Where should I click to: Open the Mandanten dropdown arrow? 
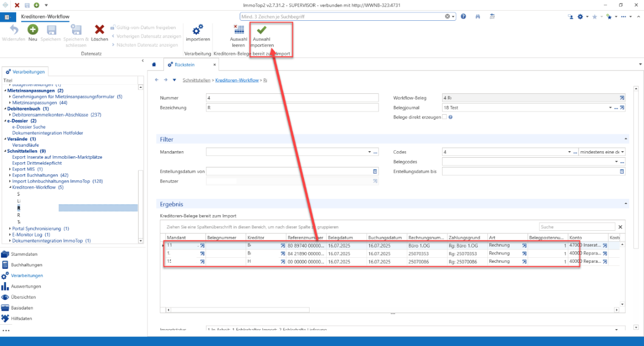(x=369, y=152)
